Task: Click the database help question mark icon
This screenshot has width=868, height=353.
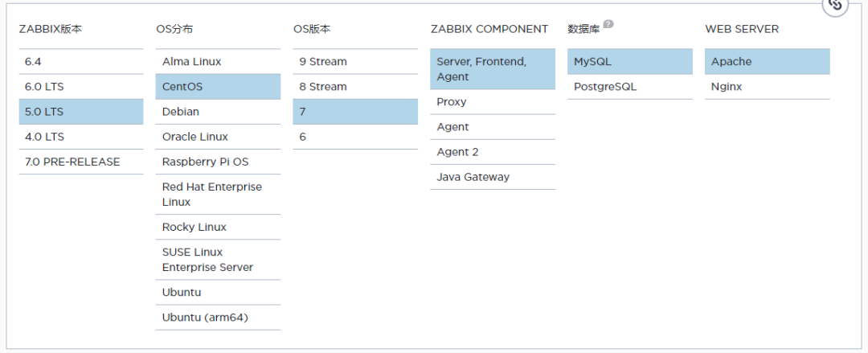Action: 608,24
